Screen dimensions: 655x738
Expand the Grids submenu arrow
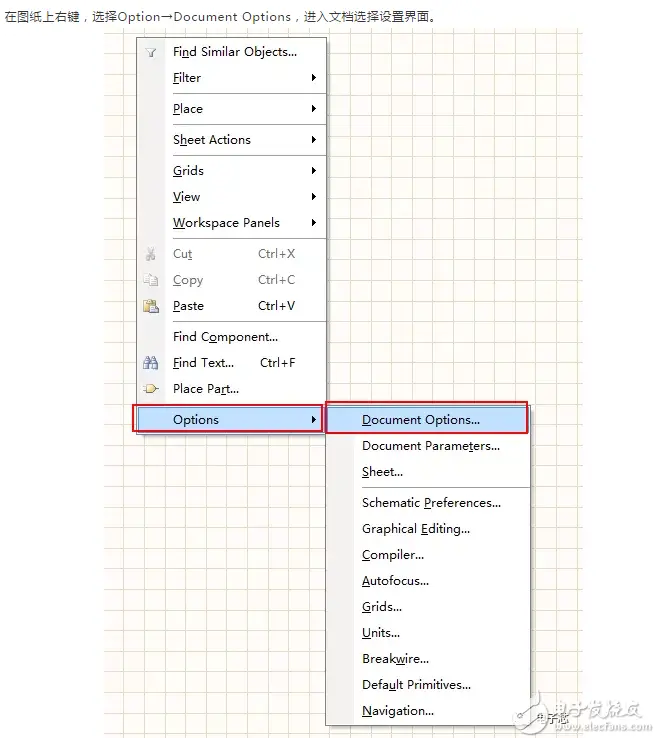click(x=314, y=170)
